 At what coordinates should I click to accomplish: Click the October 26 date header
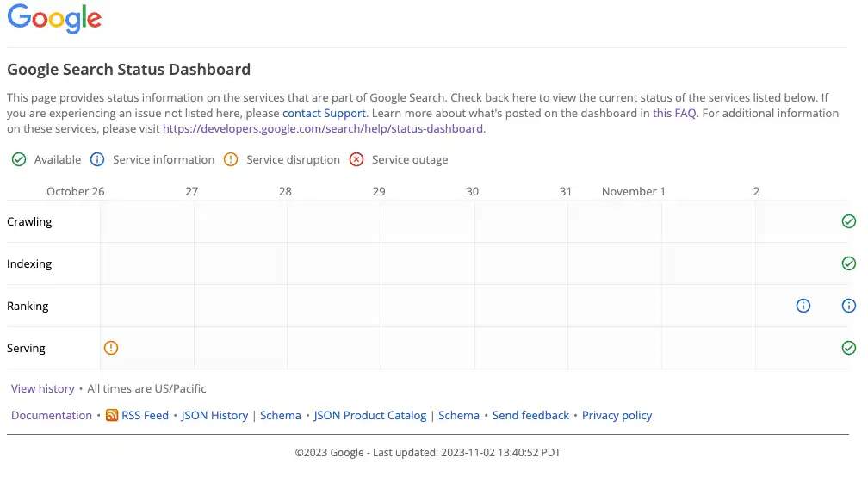coord(75,191)
